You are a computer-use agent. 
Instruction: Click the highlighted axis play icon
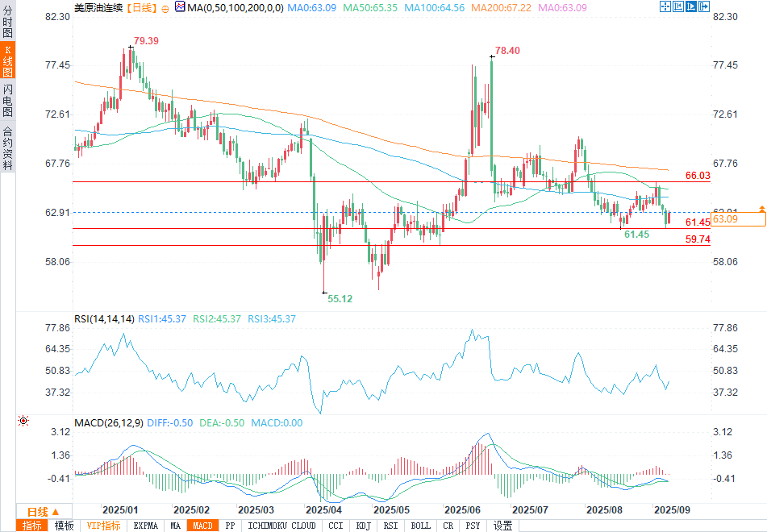click(691, 6)
